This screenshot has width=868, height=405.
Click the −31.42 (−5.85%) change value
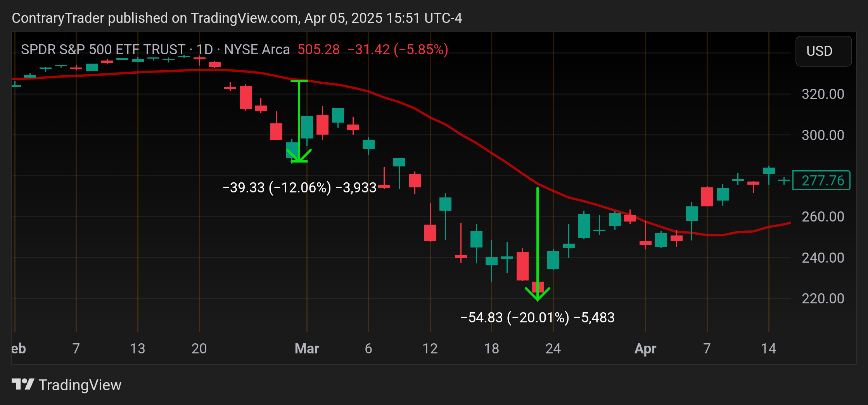click(398, 50)
